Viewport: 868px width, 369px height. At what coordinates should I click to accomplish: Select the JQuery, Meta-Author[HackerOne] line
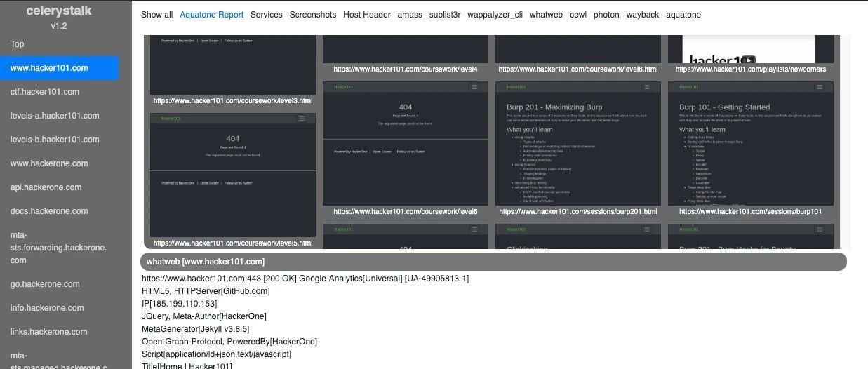[204, 316]
